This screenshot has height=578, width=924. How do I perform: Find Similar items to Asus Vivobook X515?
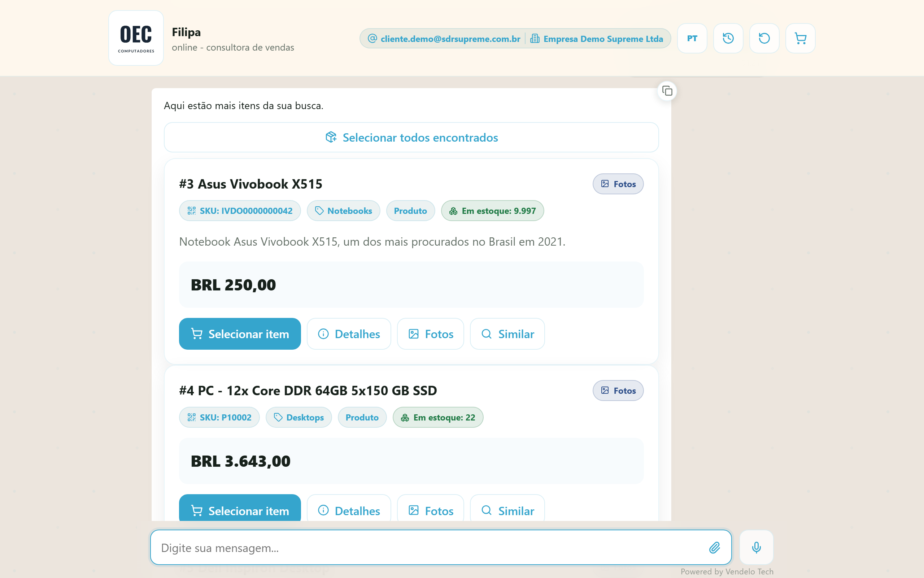point(507,334)
